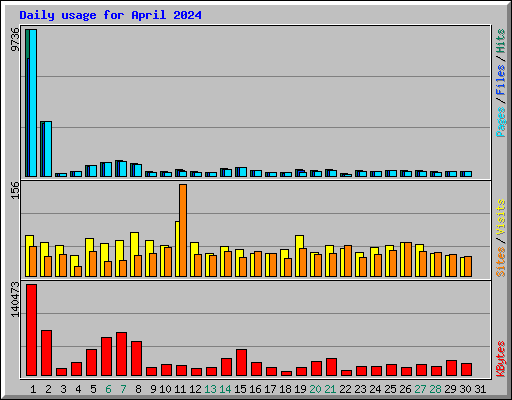Click the red KBytes bar for day 21

[x=332, y=367]
